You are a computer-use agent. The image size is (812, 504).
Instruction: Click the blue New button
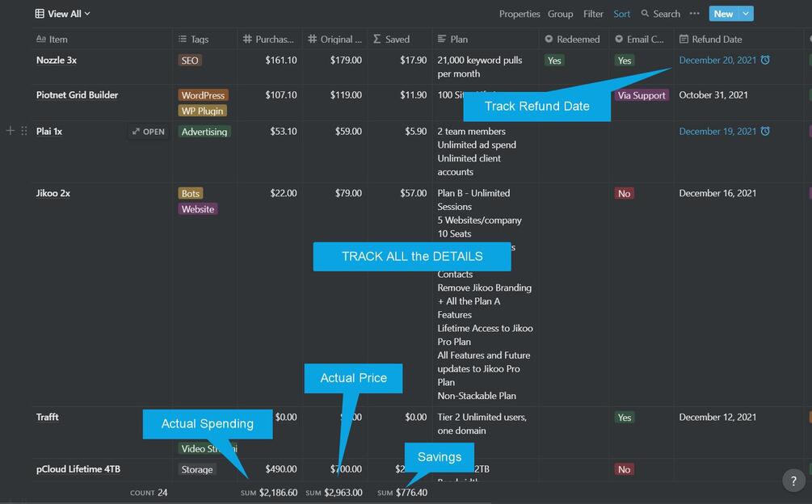(723, 14)
